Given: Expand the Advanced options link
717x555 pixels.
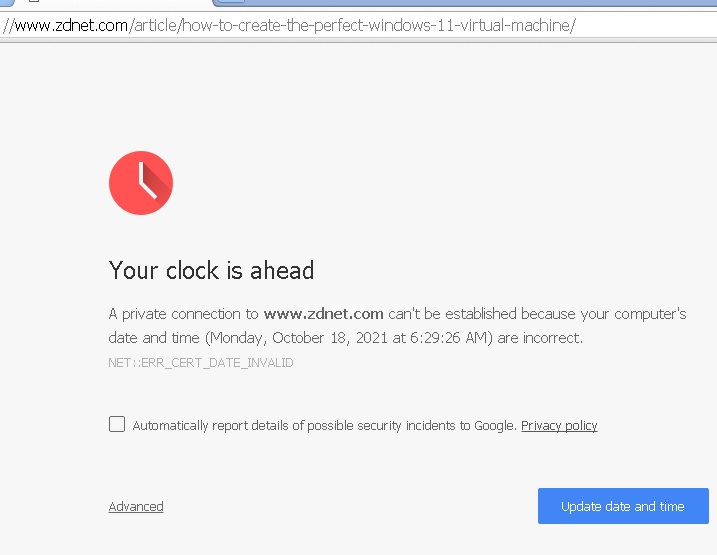Looking at the screenshot, I should coord(136,507).
